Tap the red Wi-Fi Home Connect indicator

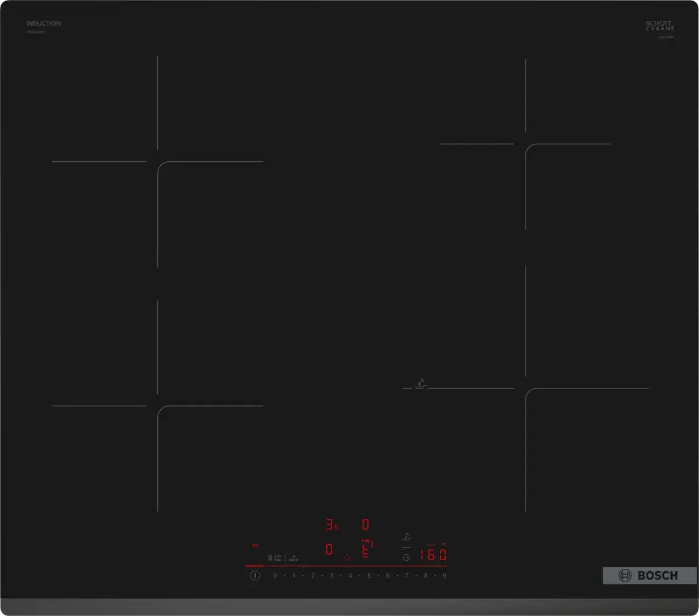[255, 546]
